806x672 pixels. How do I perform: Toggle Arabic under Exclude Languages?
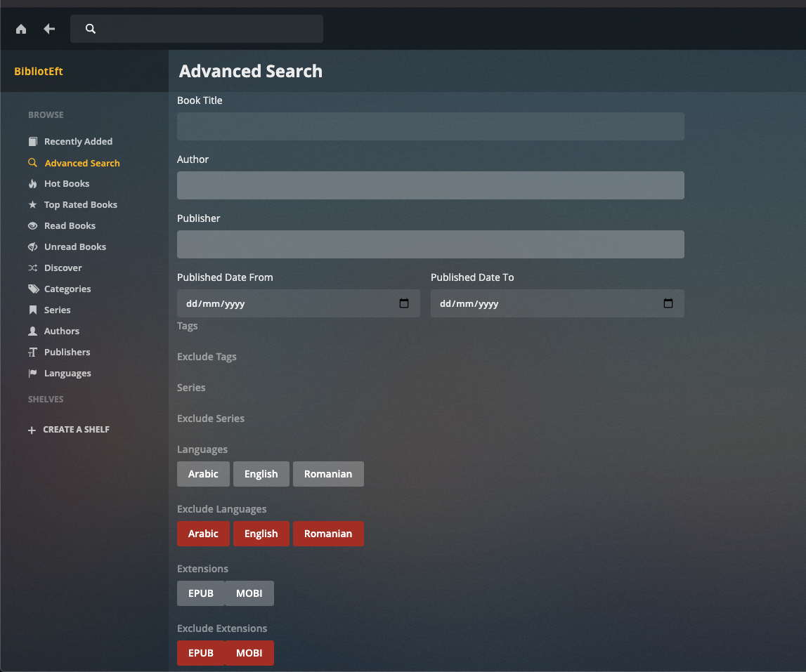pyautogui.click(x=203, y=533)
